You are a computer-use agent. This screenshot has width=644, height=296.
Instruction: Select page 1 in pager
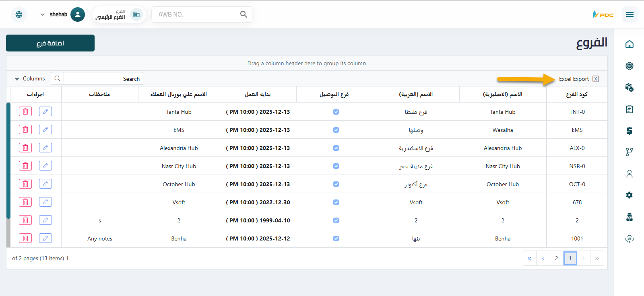[x=570, y=258]
